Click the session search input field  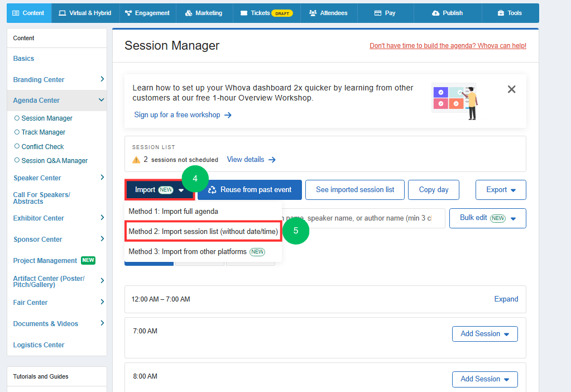[363, 218]
